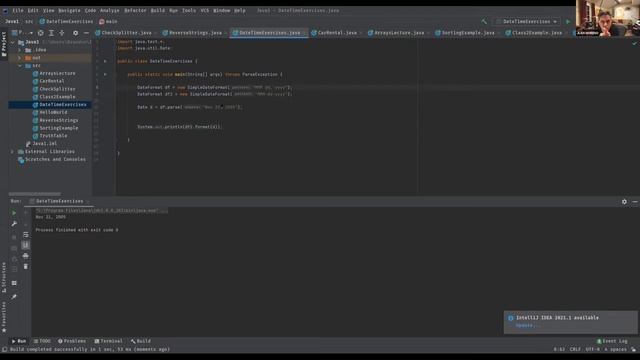Open the TODO tool window tab
Viewport: 640px width, 360px height.
click(42, 341)
